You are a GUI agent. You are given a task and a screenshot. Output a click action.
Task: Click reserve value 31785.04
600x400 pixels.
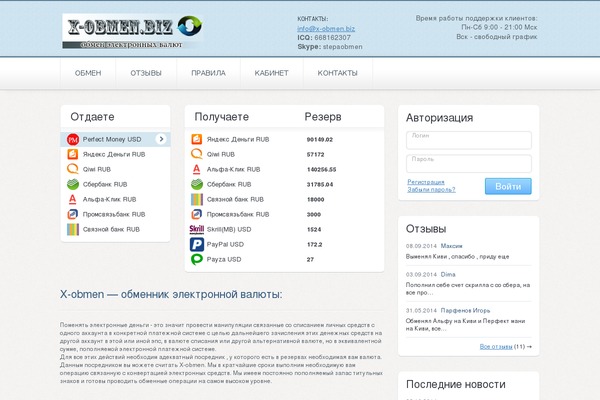click(x=320, y=184)
